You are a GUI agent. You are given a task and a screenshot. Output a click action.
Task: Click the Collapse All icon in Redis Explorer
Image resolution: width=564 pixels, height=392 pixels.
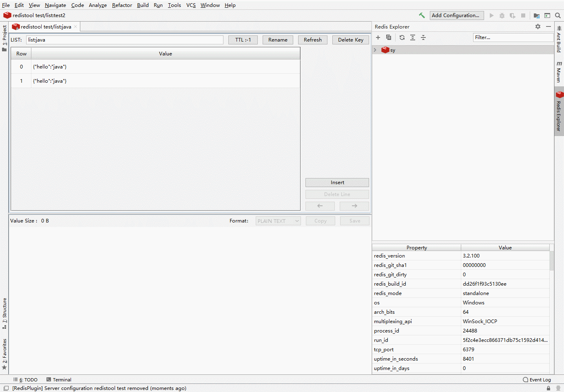[x=423, y=37]
